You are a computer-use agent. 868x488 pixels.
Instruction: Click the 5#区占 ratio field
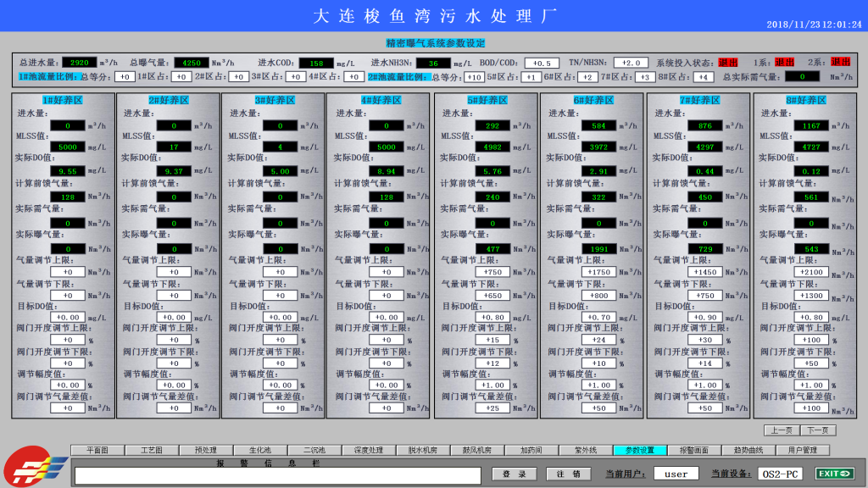[531, 77]
